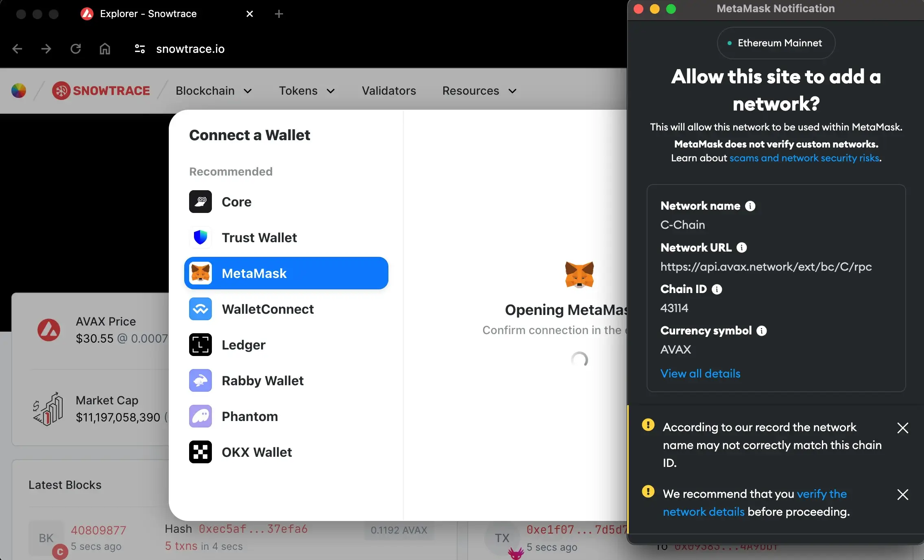Click the Rabby Wallet icon

[200, 379]
